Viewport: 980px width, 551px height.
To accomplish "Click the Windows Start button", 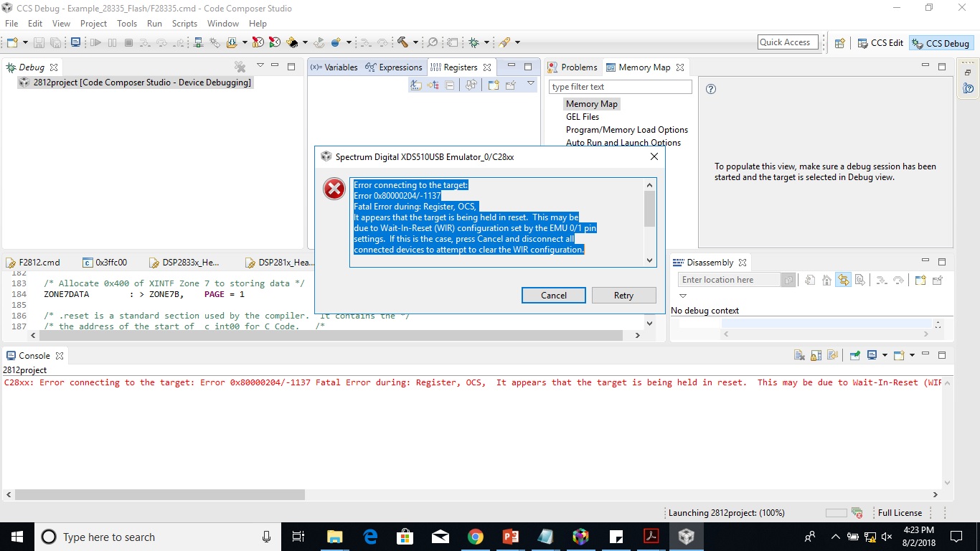I will click(17, 537).
